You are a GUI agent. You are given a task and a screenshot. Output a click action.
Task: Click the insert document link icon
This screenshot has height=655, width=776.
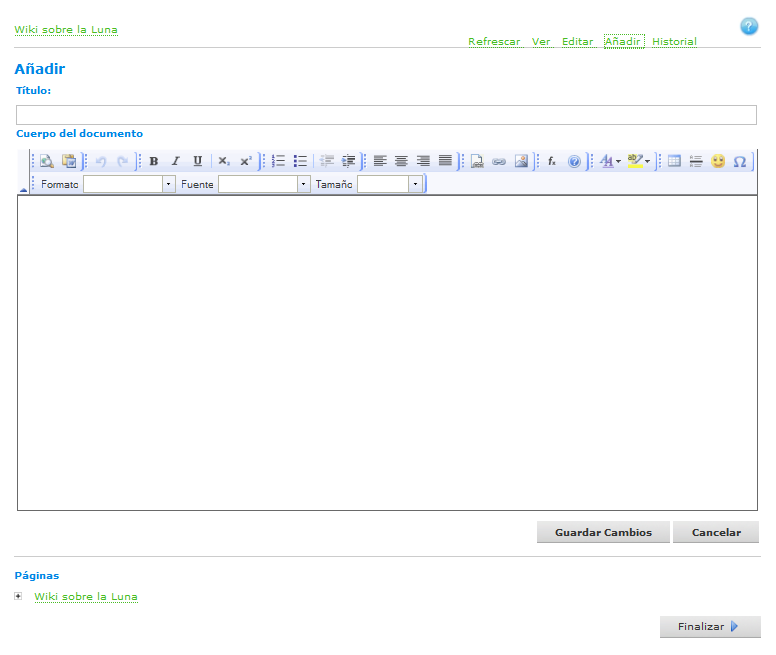click(x=477, y=161)
